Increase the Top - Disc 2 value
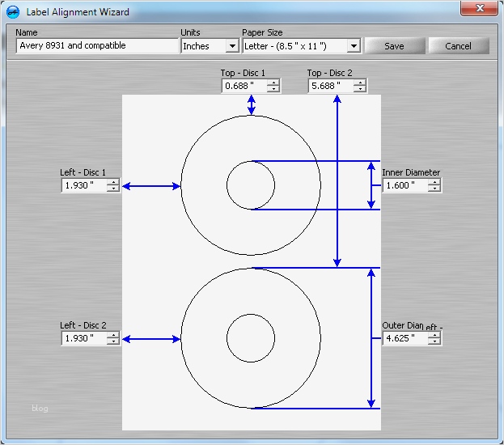Screen dimensions: 504x445 click(360, 83)
